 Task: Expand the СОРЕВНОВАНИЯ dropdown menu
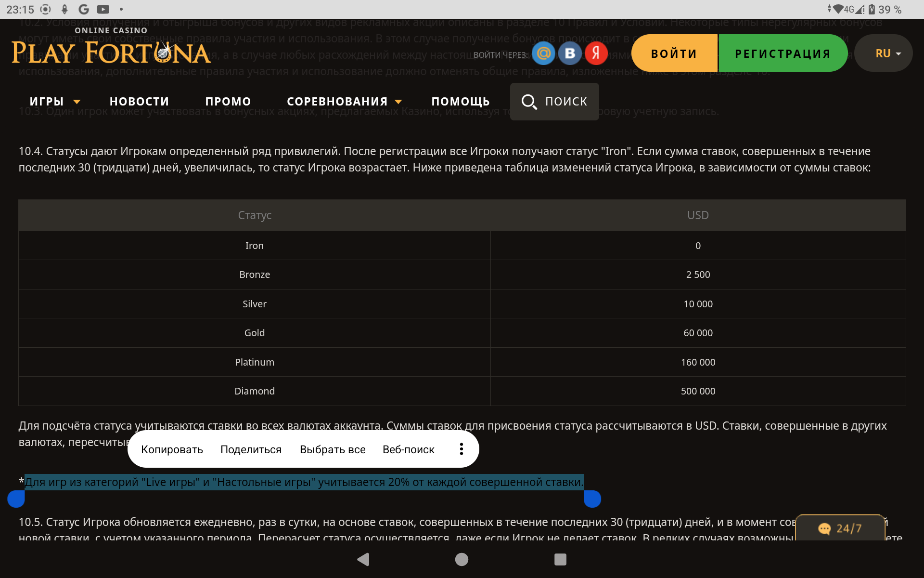344,101
